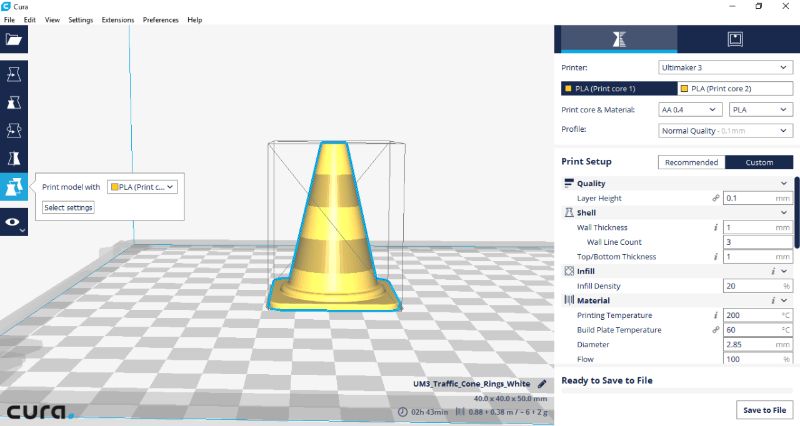Click the pencil icon to rename job

[x=542, y=384]
